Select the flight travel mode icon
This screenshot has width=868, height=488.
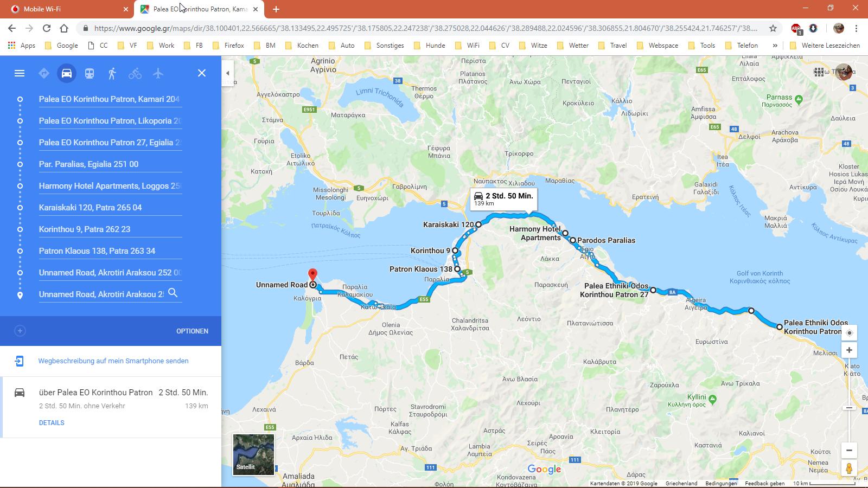coord(158,73)
